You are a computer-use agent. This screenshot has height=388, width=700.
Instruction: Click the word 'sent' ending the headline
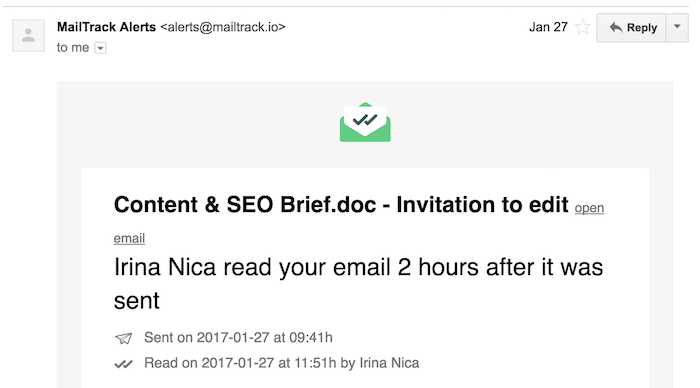(137, 301)
